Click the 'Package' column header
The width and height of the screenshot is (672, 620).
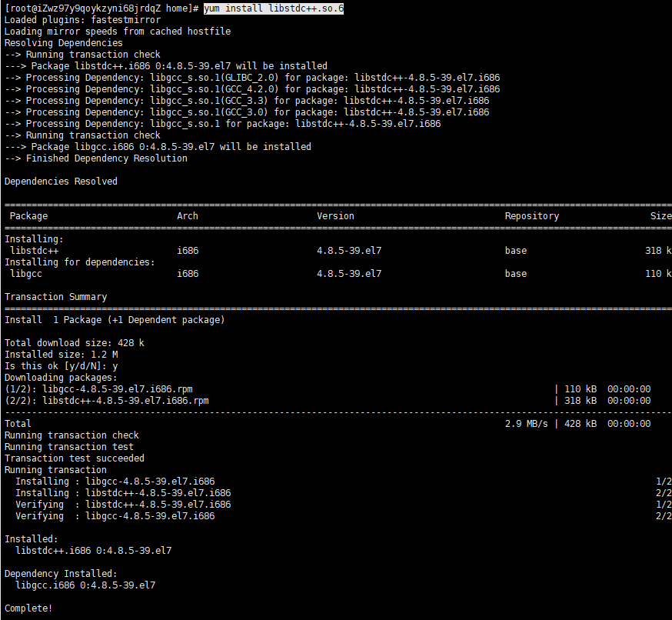[x=28, y=216]
